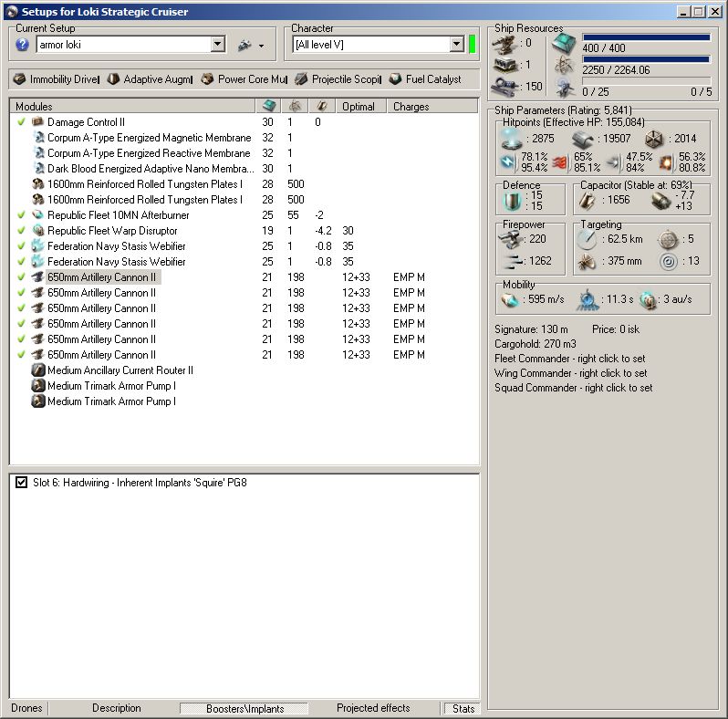Click the capacitor battery icon at 1656

tap(588, 200)
